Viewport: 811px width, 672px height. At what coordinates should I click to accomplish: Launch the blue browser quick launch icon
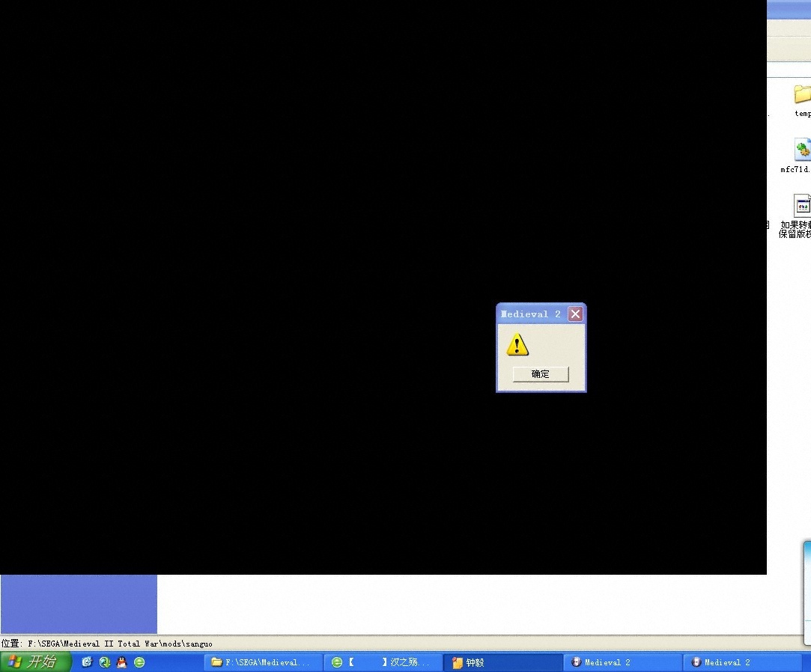click(87, 662)
